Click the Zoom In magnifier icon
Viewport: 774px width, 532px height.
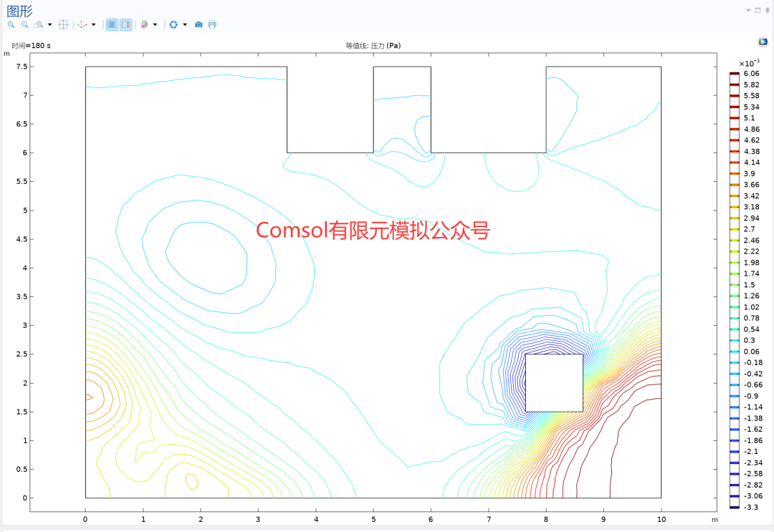tap(11, 24)
